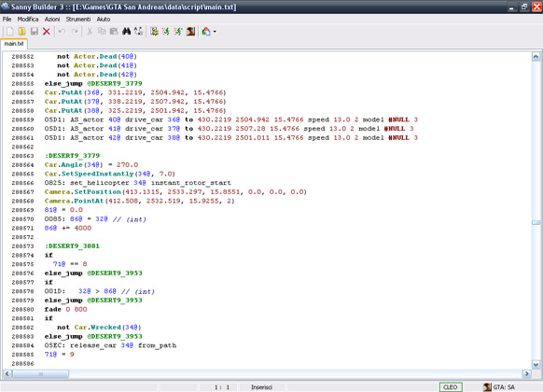This screenshot has width=543, height=392.
Task: Click the colorful tools icon on toolbar
Action: click(x=206, y=32)
